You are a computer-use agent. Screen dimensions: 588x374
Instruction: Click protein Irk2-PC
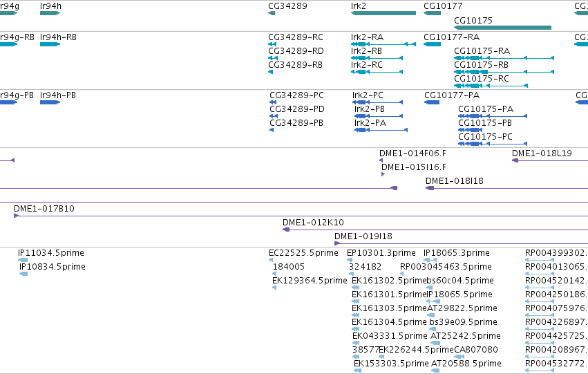click(x=368, y=95)
